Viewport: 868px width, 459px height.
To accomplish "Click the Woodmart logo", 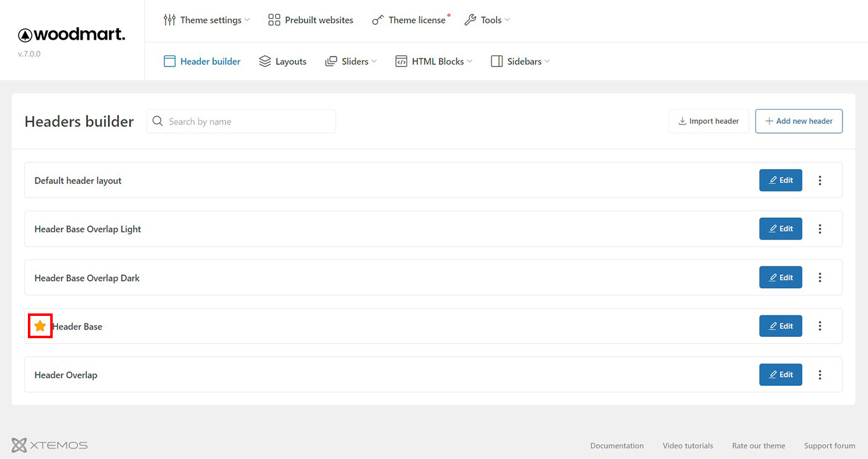I will click(71, 35).
